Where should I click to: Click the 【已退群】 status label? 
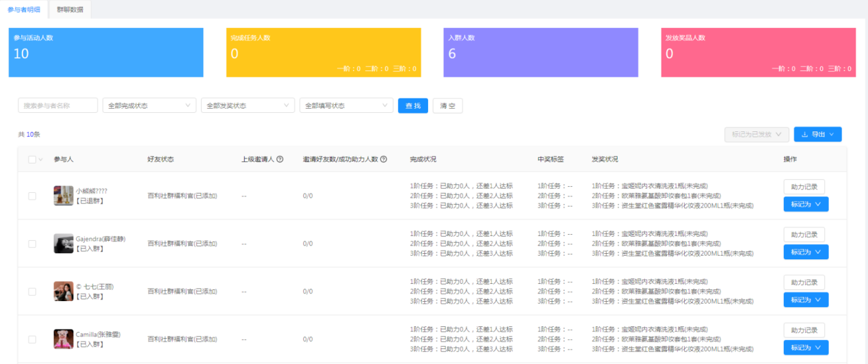(90, 200)
